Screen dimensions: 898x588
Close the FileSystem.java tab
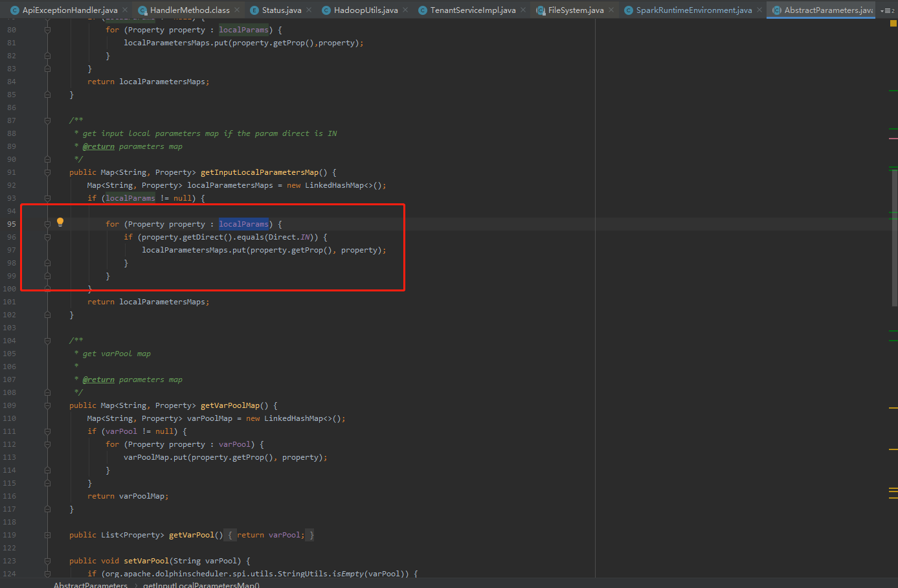[611, 10]
